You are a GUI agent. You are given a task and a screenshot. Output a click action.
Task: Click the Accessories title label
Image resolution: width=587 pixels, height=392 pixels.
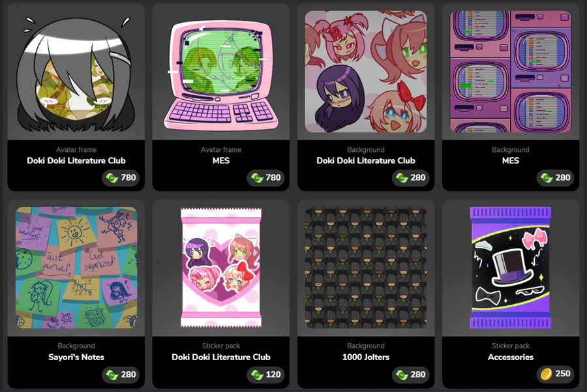tap(511, 357)
